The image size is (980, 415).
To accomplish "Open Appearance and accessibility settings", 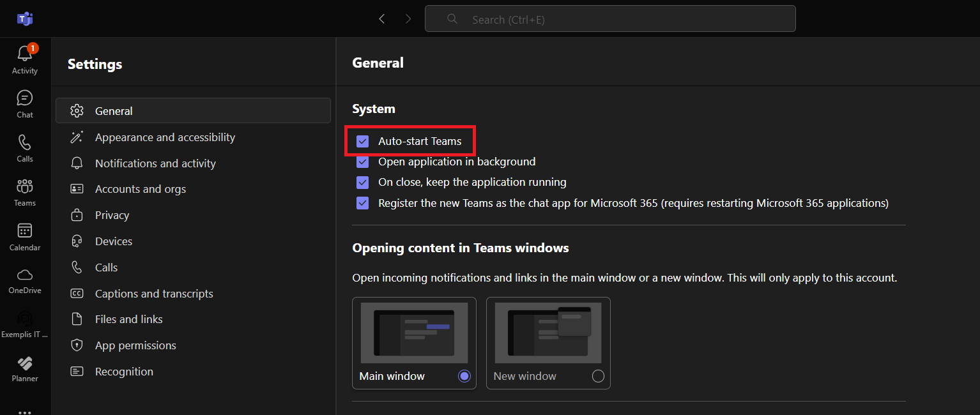I will [x=193, y=137].
